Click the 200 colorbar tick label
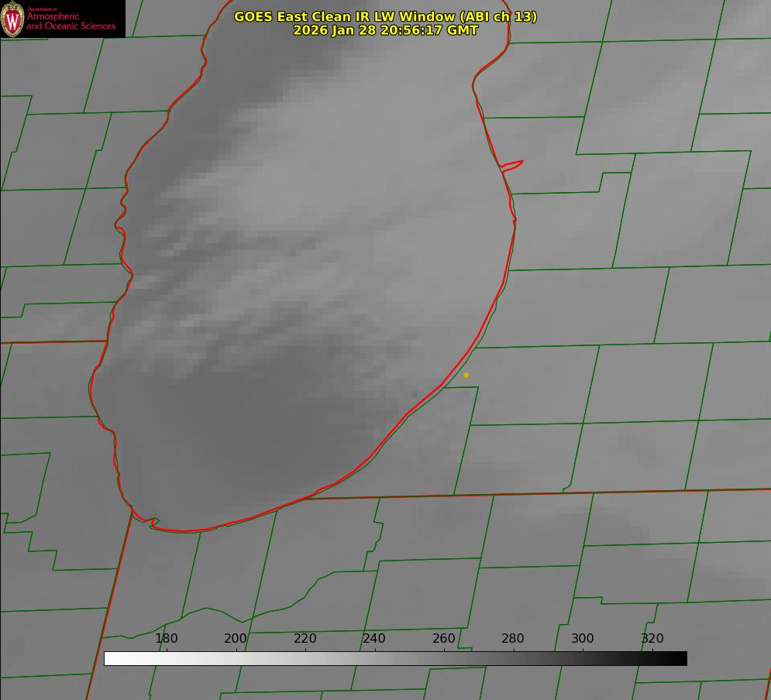This screenshot has width=771, height=700. pyautogui.click(x=236, y=639)
